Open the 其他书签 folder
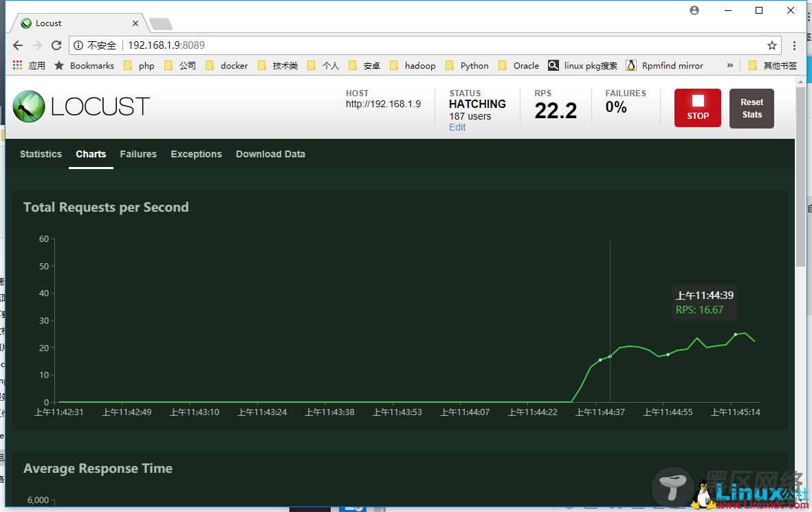This screenshot has height=512, width=812. coord(773,65)
